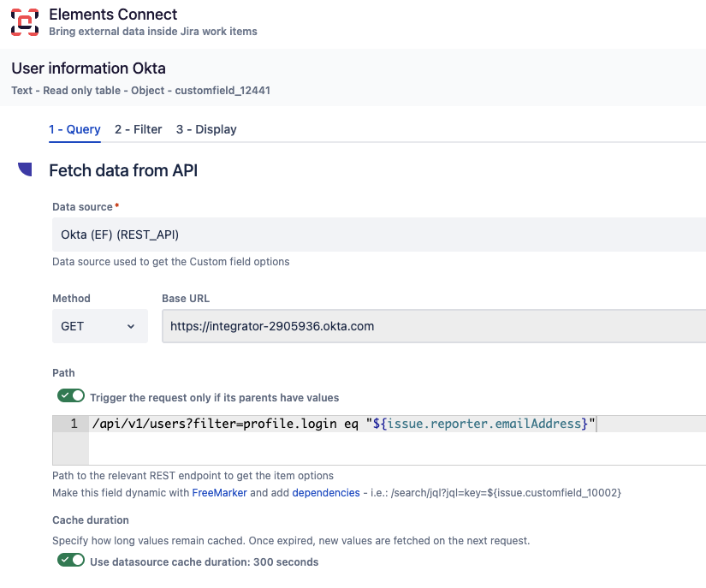Viewport: 706px width, 588px height.
Task: Click the Cache duration label
Action: coord(91,520)
